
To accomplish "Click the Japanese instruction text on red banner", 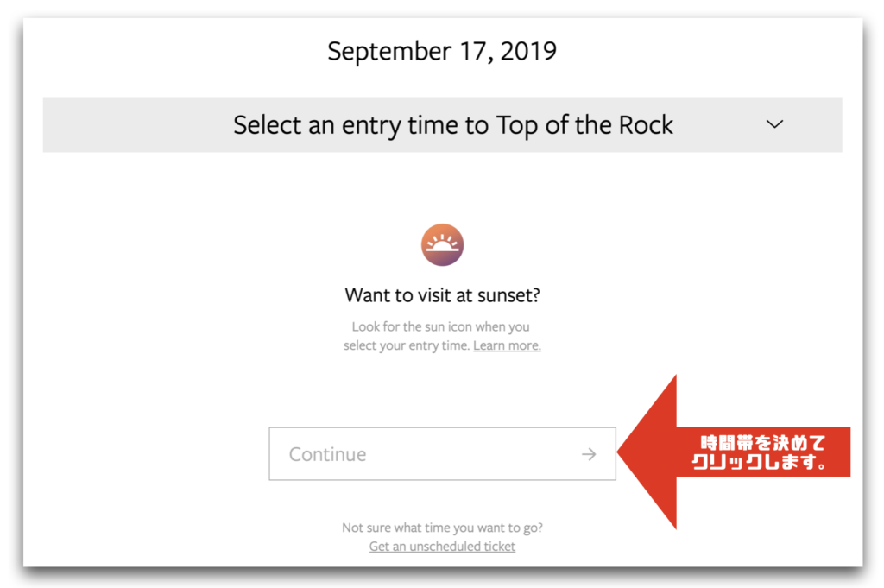I will tap(760, 452).
